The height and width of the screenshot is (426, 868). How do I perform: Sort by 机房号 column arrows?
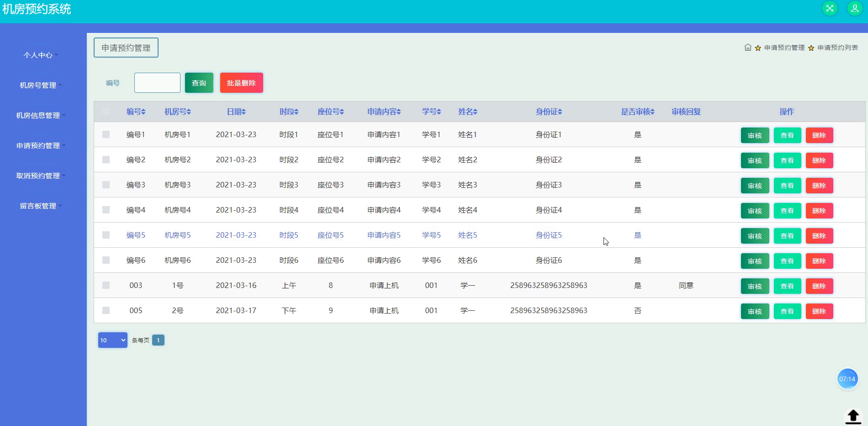[x=189, y=112]
